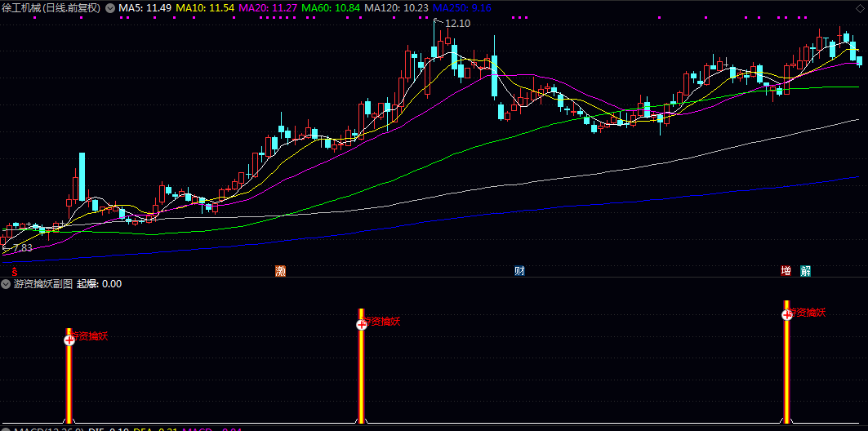Click the 解 marker on the timeline
The image size is (868, 431).
pos(805,271)
